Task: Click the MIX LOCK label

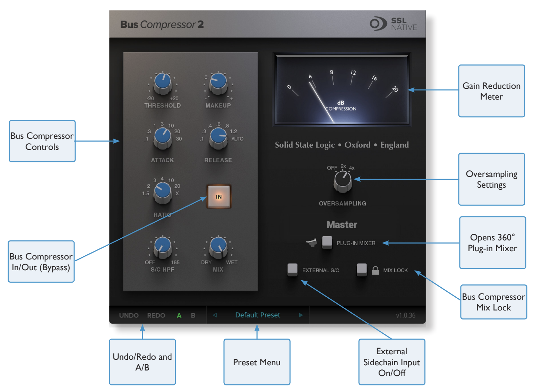Action: (396, 270)
